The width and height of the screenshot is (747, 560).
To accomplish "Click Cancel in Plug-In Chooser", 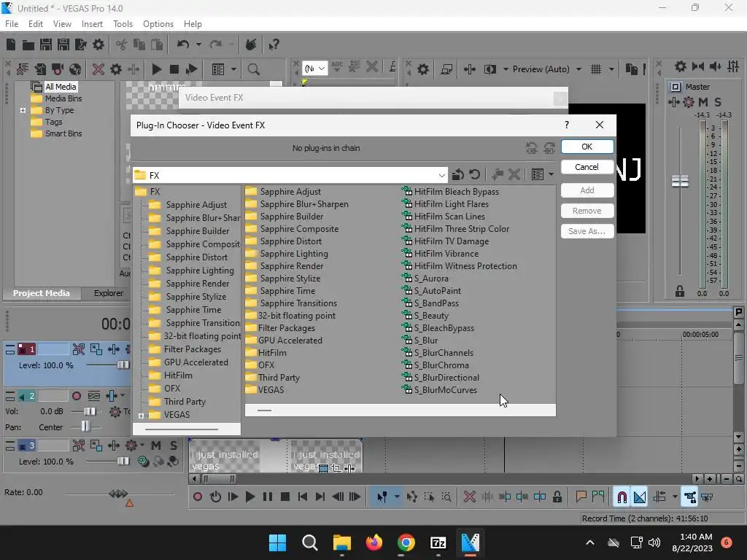I will pos(587,167).
